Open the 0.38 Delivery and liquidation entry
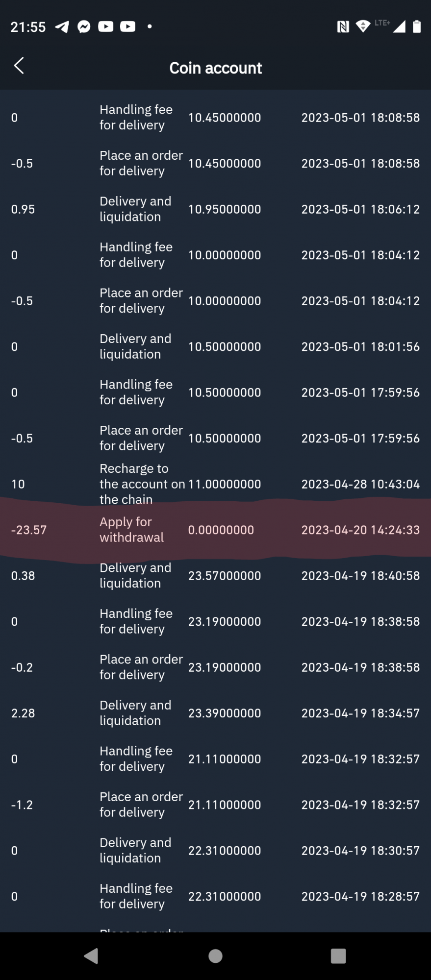431x980 pixels. pyautogui.click(x=215, y=576)
